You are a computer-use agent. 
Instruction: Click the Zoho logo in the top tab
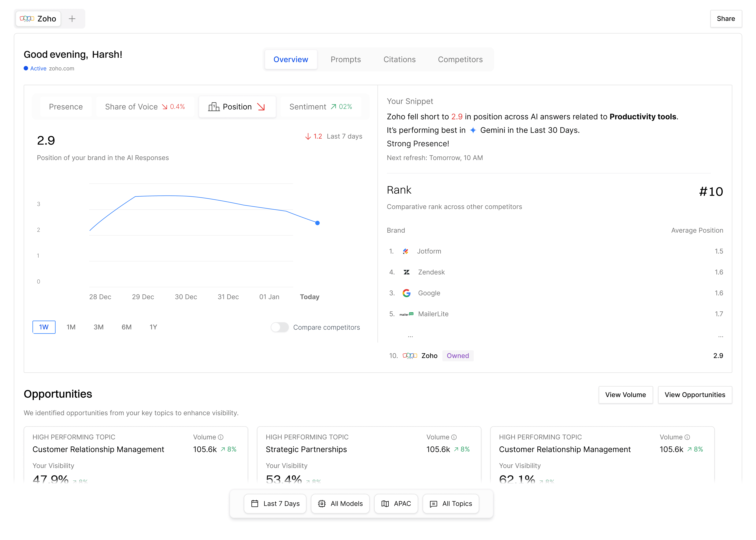click(x=27, y=19)
